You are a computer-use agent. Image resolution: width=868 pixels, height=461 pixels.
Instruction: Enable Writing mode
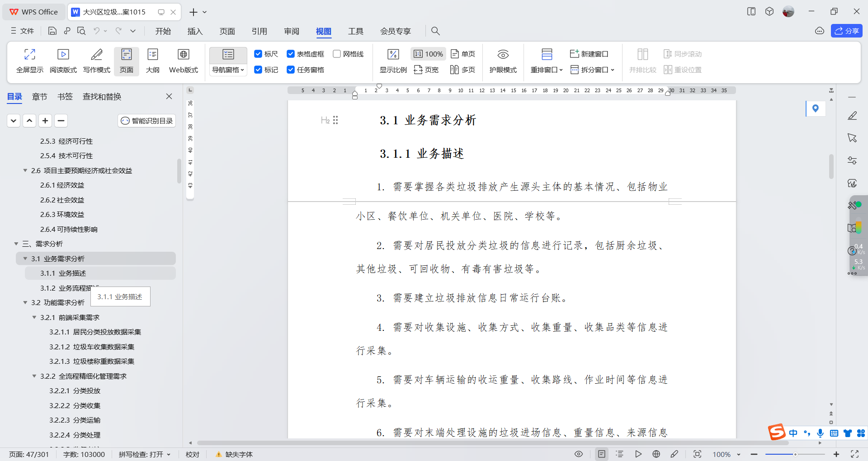pyautogui.click(x=97, y=61)
